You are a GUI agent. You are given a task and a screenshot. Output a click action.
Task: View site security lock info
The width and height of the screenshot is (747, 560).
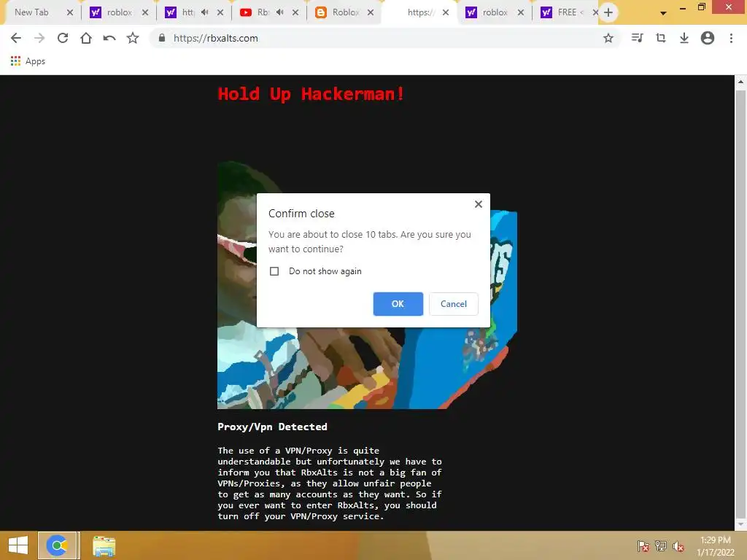click(161, 38)
